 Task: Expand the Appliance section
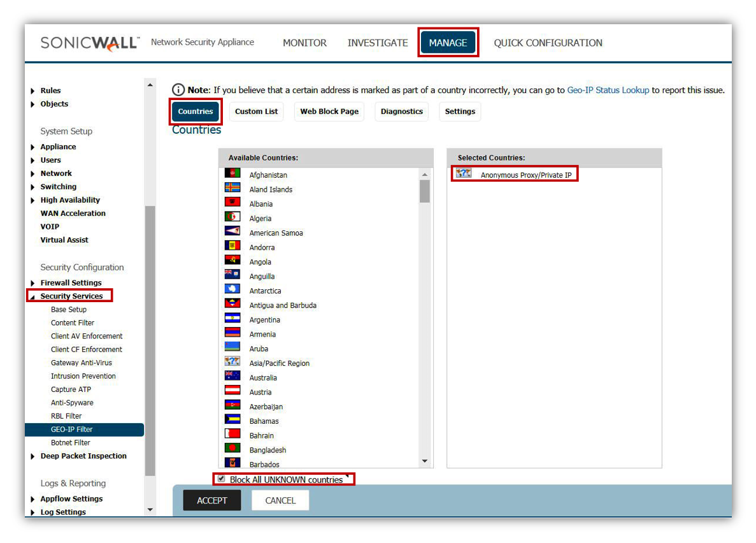click(x=32, y=147)
